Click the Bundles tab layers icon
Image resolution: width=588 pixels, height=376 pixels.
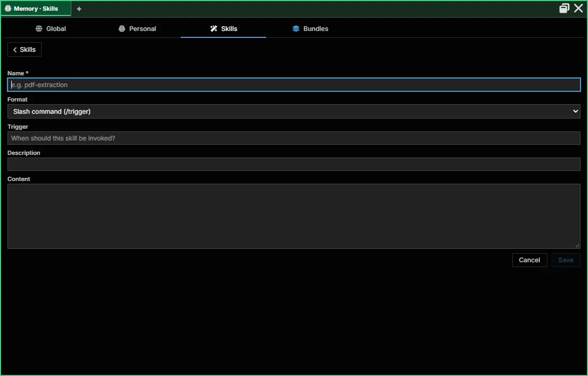pos(296,28)
